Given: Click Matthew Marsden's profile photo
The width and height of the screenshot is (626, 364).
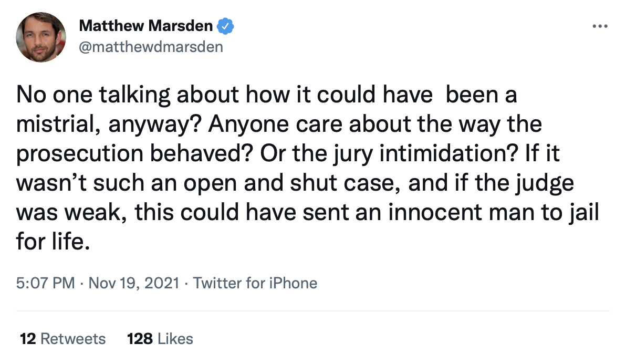Looking at the screenshot, I should [x=41, y=37].
